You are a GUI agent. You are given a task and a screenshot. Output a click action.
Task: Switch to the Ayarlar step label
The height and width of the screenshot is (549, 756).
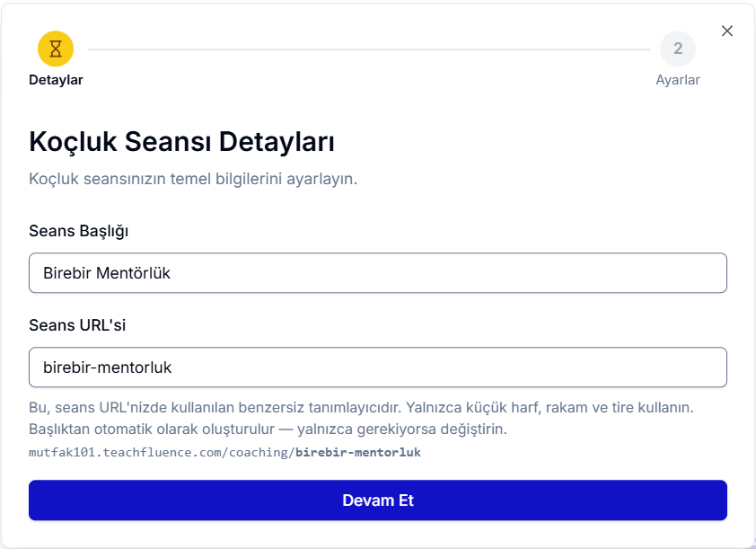click(678, 80)
